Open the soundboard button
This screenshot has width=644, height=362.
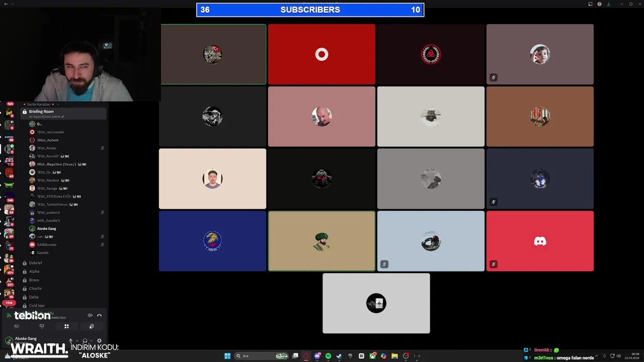pos(92,326)
